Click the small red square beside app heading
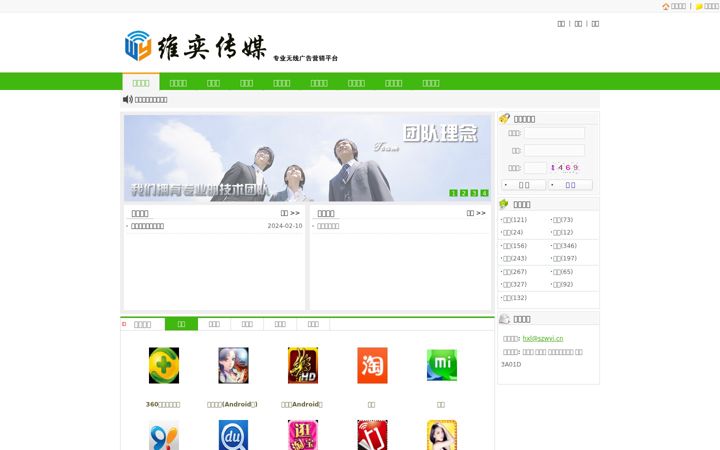This screenshot has height=450, width=720. coord(124,324)
